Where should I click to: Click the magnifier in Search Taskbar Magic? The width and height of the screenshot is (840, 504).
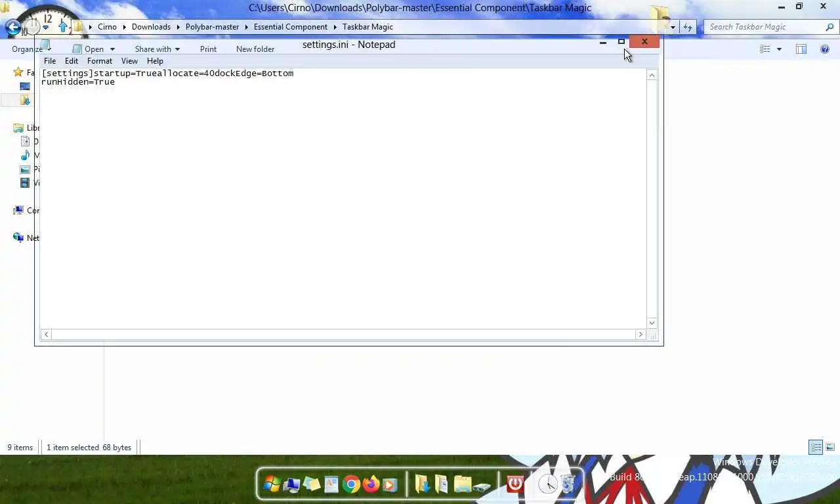pyautogui.click(x=829, y=27)
